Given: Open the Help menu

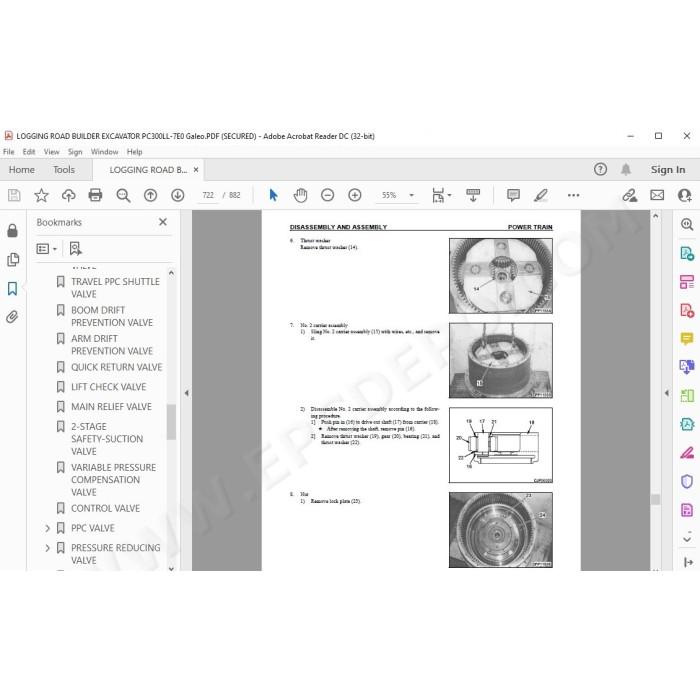Looking at the screenshot, I should [134, 152].
